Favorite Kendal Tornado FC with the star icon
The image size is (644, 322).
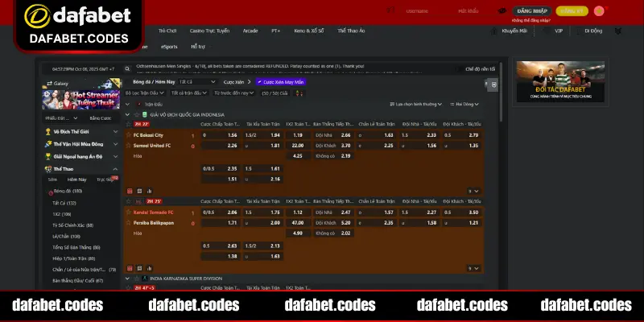(128, 212)
